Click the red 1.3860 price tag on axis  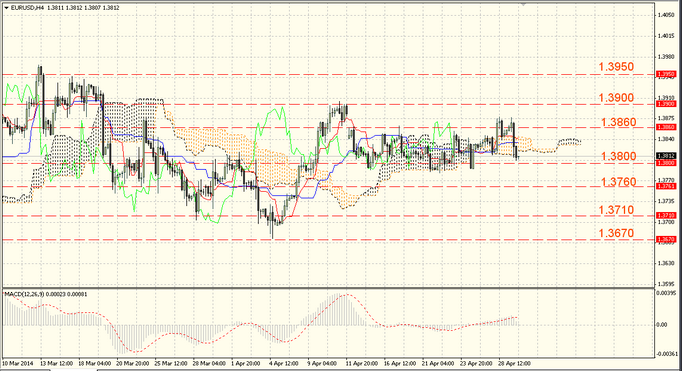point(666,127)
